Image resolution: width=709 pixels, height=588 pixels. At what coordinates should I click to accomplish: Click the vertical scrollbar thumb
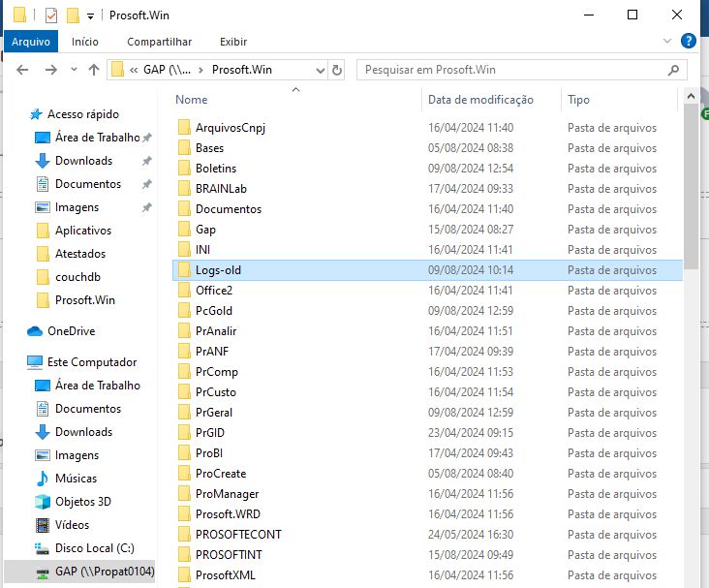coord(691,187)
